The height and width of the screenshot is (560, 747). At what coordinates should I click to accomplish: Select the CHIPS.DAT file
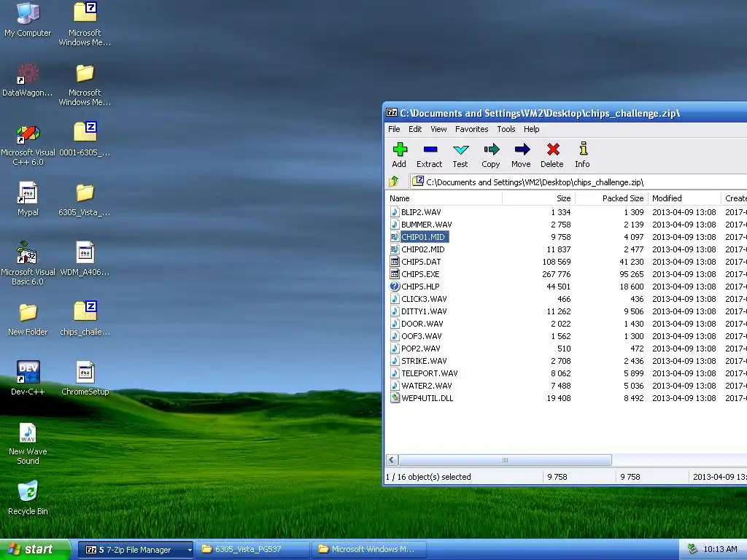click(421, 262)
